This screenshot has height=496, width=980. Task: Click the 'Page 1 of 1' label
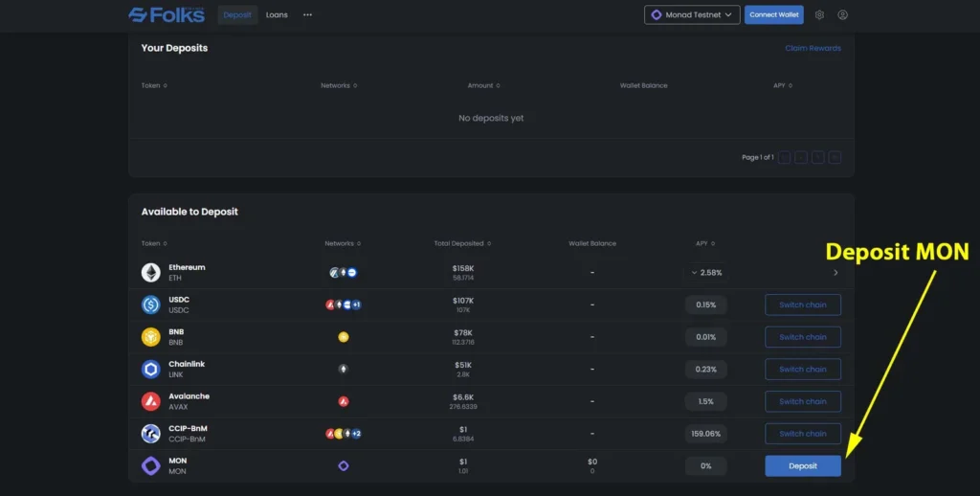758,158
